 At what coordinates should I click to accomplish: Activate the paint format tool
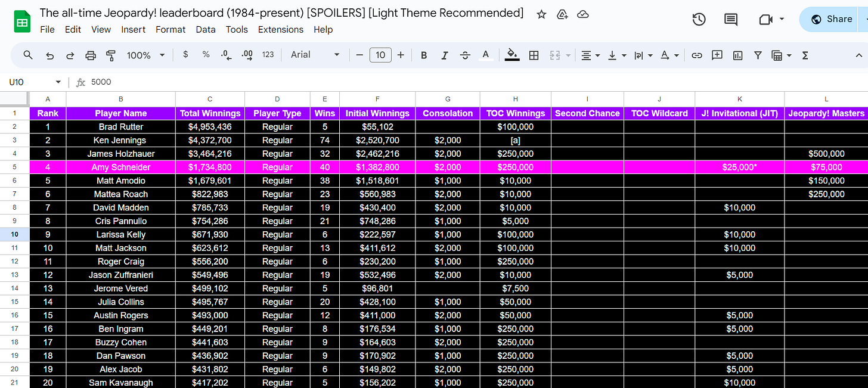(111, 55)
